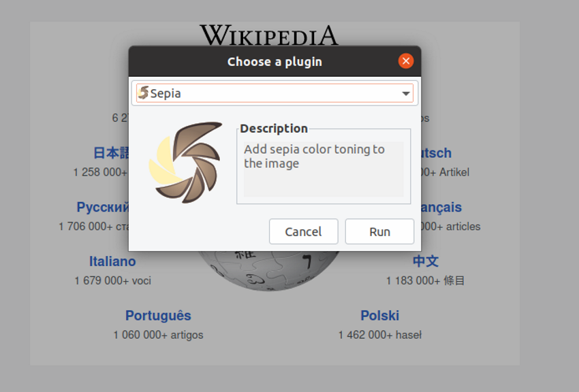Click the '1 679 000+ voci' text

112,280
